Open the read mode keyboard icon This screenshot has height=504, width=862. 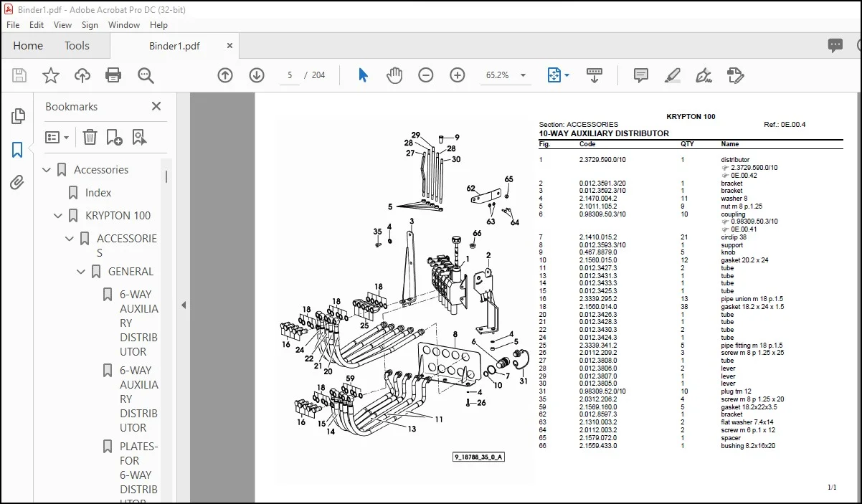[x=594, y=75]
